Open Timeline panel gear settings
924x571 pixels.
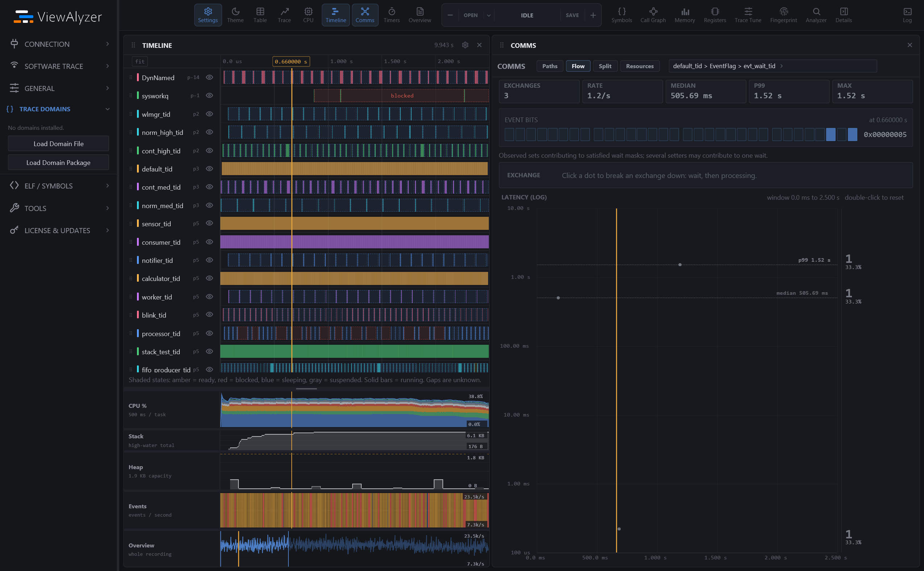coord(465,45)
